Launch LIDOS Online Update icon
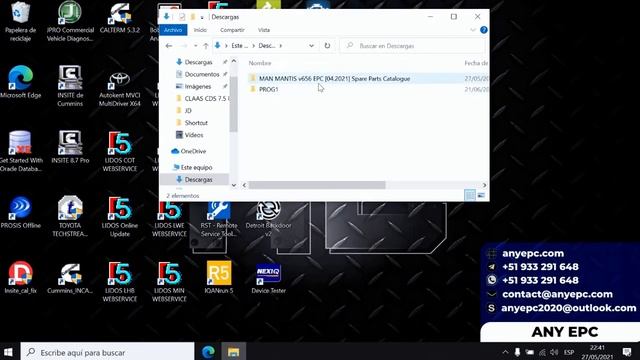Screen dimensions: 640x360 click(120, 216)
